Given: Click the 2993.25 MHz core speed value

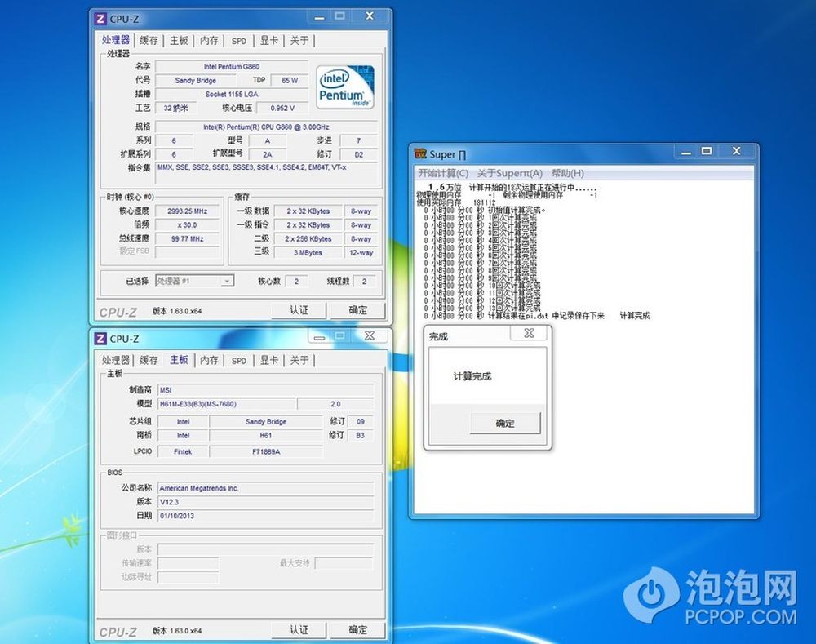Looking at the screenshot, I should [x=188, y=211].
